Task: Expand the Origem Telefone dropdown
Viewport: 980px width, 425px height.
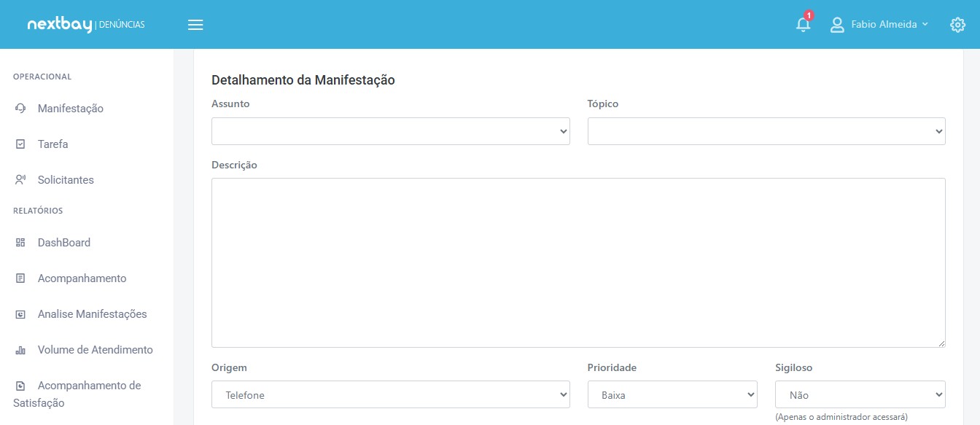Action: [x=391, y=394]
